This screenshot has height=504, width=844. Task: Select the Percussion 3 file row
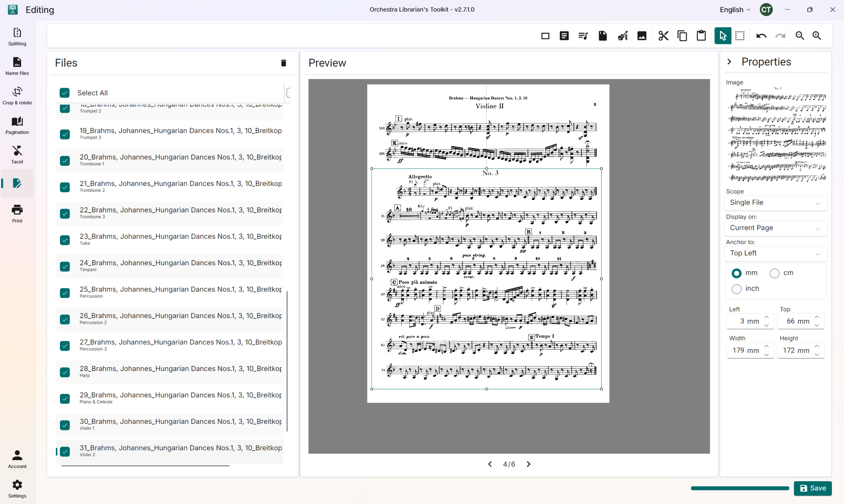click(x=169, y=346)
